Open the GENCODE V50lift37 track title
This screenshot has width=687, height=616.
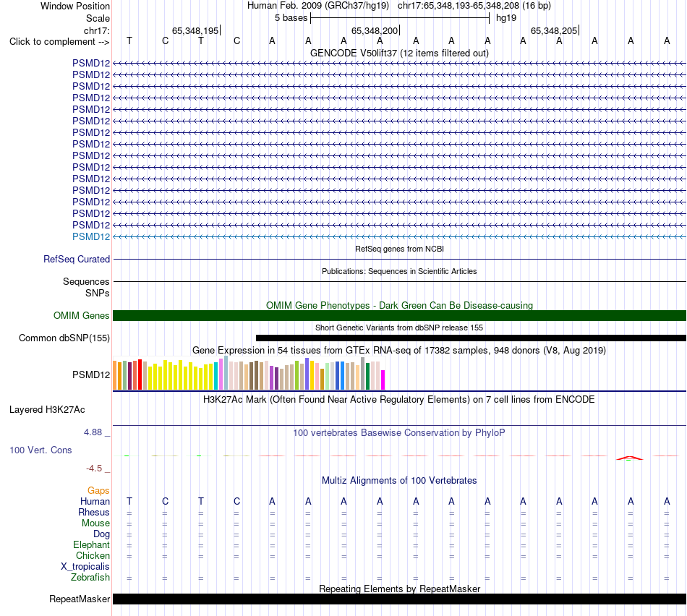coord(399,53)
